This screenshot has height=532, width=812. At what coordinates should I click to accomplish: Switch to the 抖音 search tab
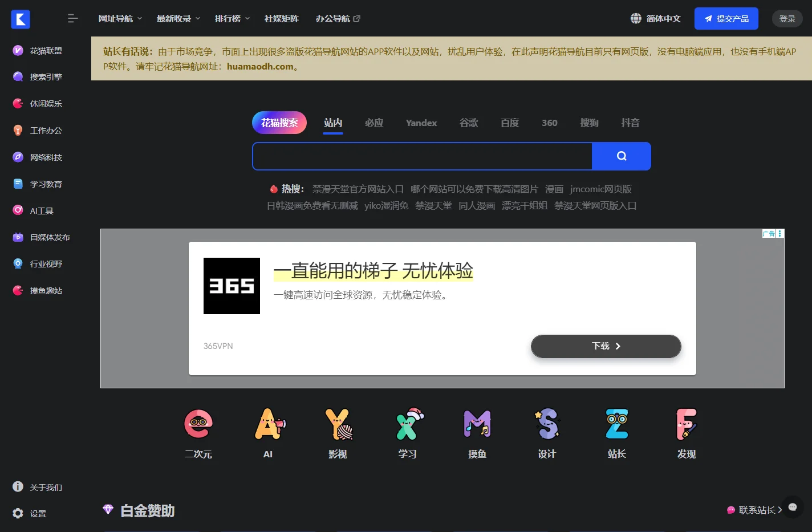pos(631,123)
